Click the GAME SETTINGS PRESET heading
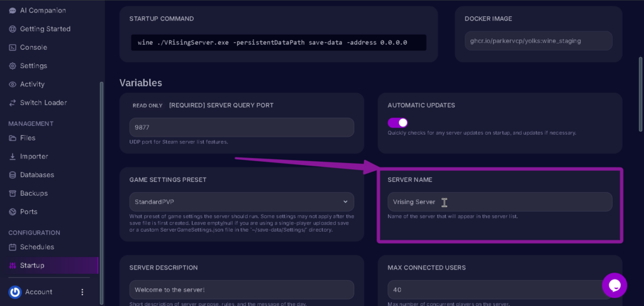644x306 pixels. click(168, 179)
